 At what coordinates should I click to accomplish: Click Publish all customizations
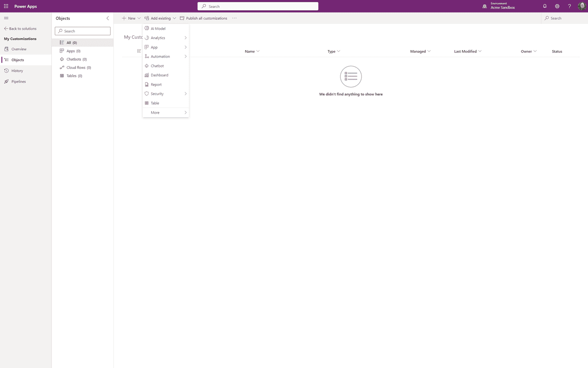(204, 18)
